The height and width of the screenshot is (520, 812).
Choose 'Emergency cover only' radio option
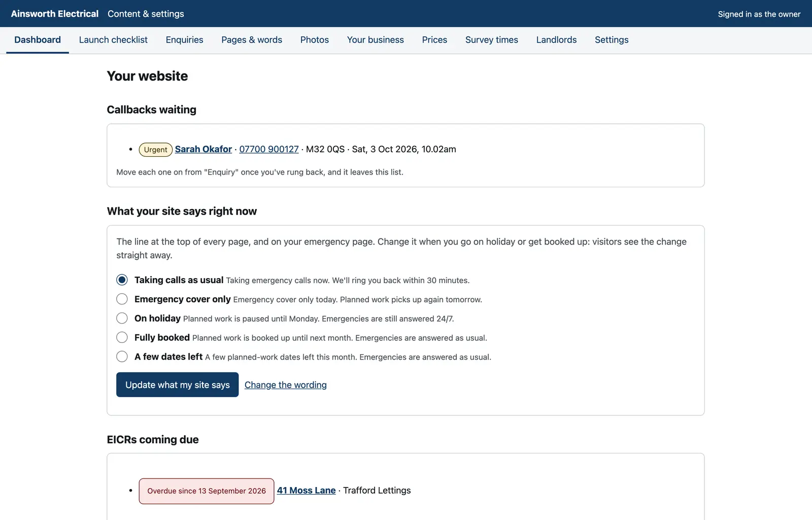[122, 299]
